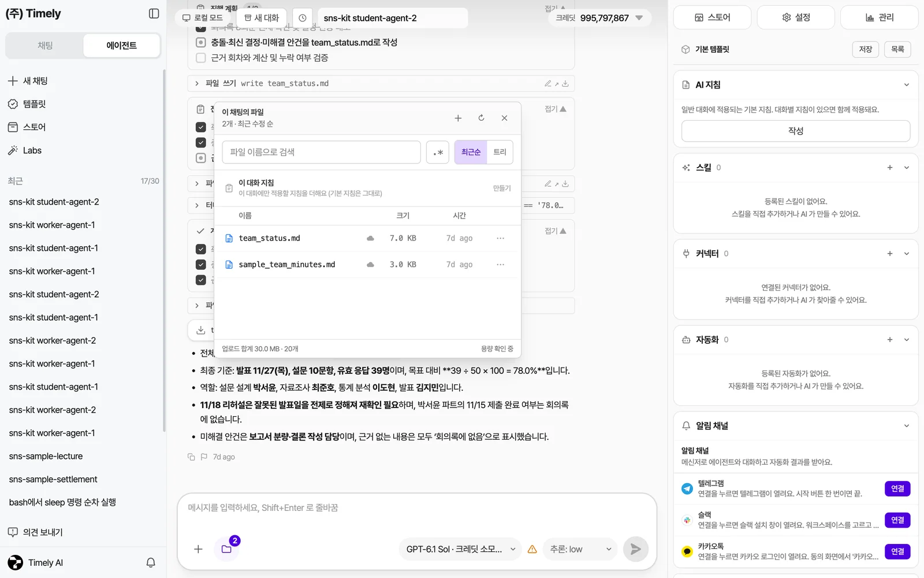924x578 pixels.
Task: Connect 카카오톡 with 연결 button
Action: pyautogui.click(x=898, y=551)
